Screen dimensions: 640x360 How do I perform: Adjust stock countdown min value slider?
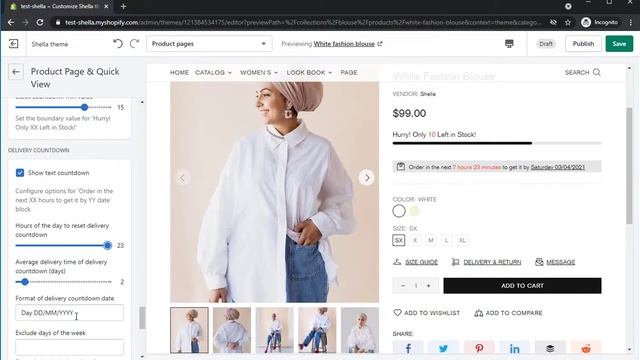coord(84,107)
